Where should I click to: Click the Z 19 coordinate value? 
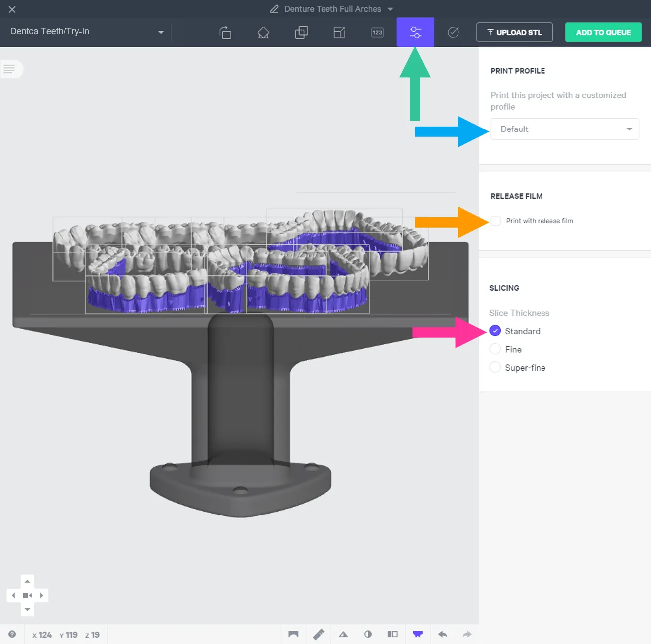coord(92,635)
